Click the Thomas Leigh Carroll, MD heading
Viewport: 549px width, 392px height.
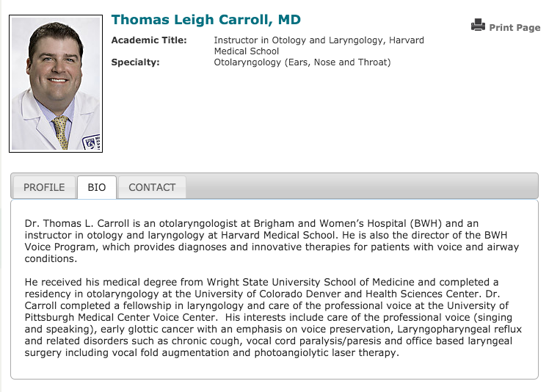206,20
